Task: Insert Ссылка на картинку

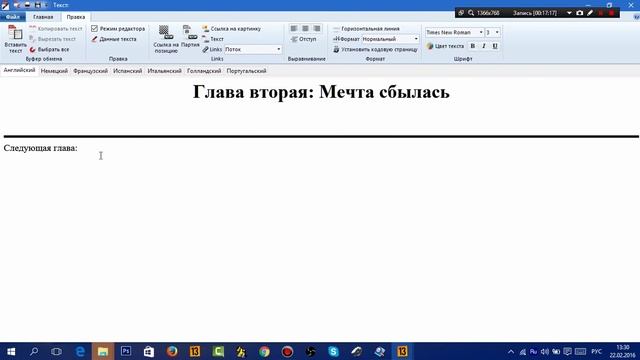Action: coord(231,29)
